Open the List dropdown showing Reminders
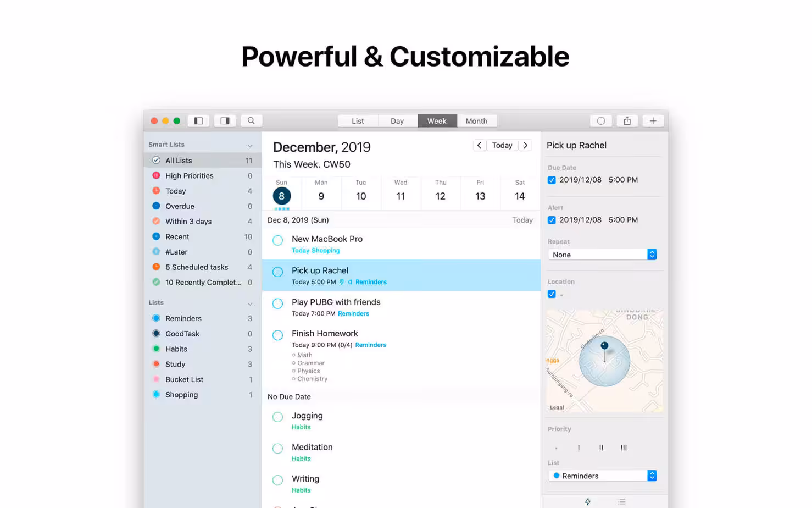Screen dimensions: 812x508 tap(602, 476)
